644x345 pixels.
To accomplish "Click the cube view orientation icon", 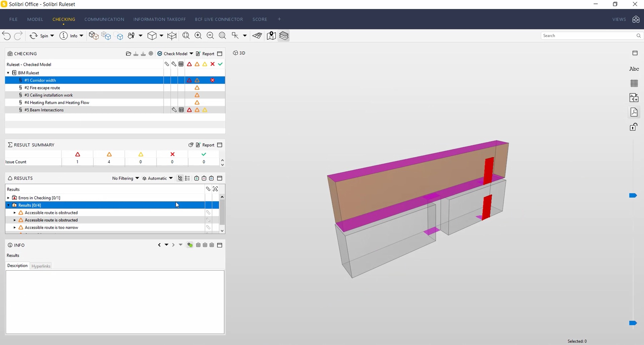I will [152, 36].
